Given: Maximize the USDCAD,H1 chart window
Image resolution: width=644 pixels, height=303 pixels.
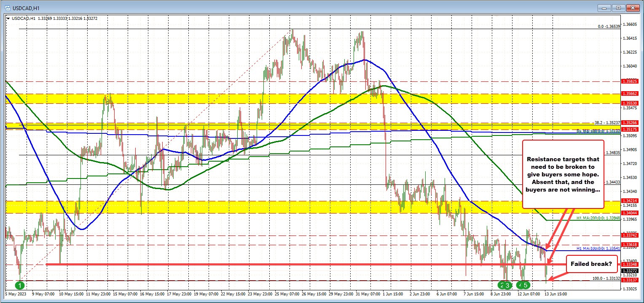Looking at the screenshot, I should [x=618, y=7].
